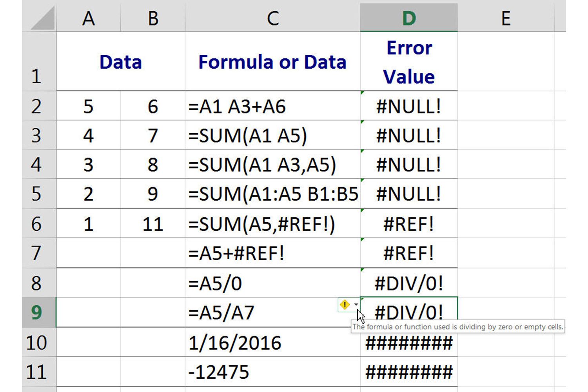This screenshot has height=392, width=588.
Task: Select cell B2 containing 6
Action: [x=153, y=106]
